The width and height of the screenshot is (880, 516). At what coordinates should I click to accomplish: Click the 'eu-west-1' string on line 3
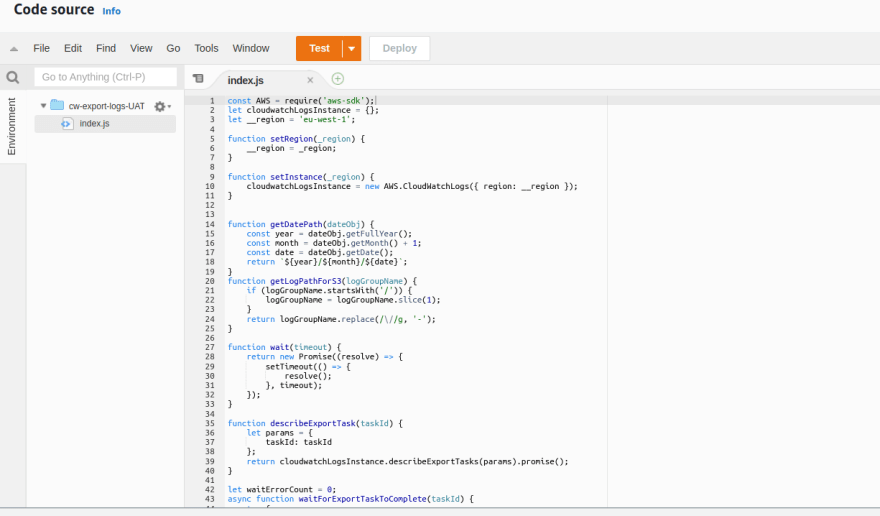tap(325, 119)
